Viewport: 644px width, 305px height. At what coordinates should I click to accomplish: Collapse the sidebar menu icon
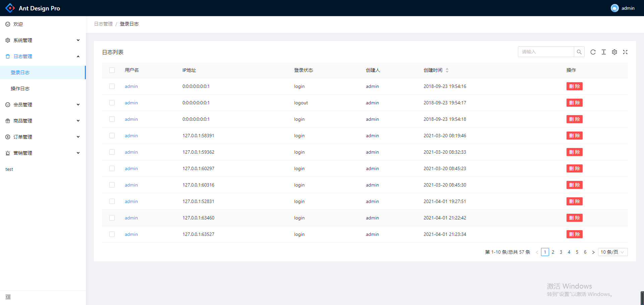[x=8, y=297]
